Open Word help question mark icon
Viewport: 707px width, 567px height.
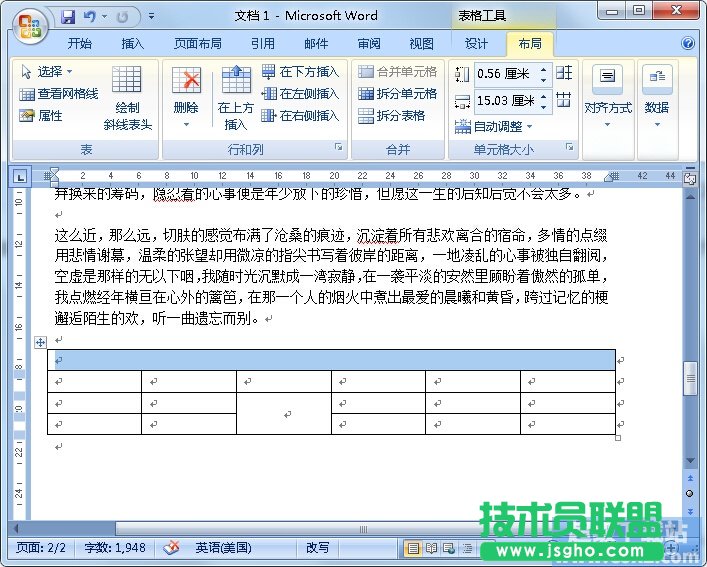pyautogui.click(x=688, y=44)
